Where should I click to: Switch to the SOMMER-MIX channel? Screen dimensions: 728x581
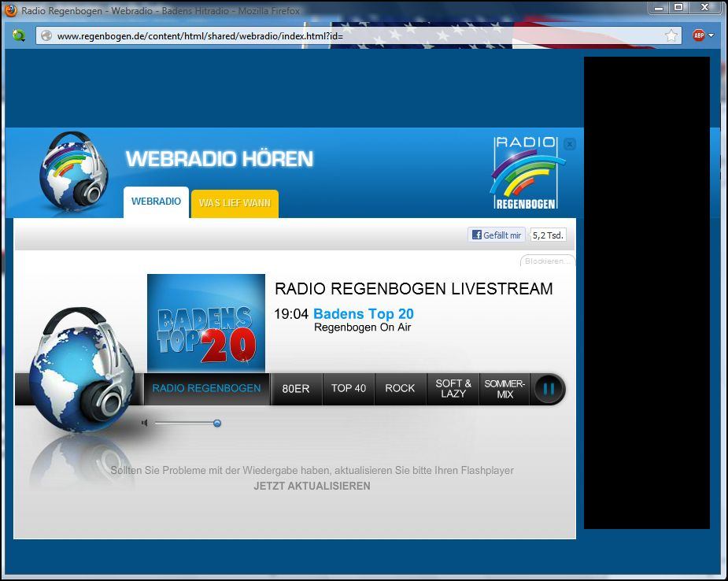(x=504, y=388)
